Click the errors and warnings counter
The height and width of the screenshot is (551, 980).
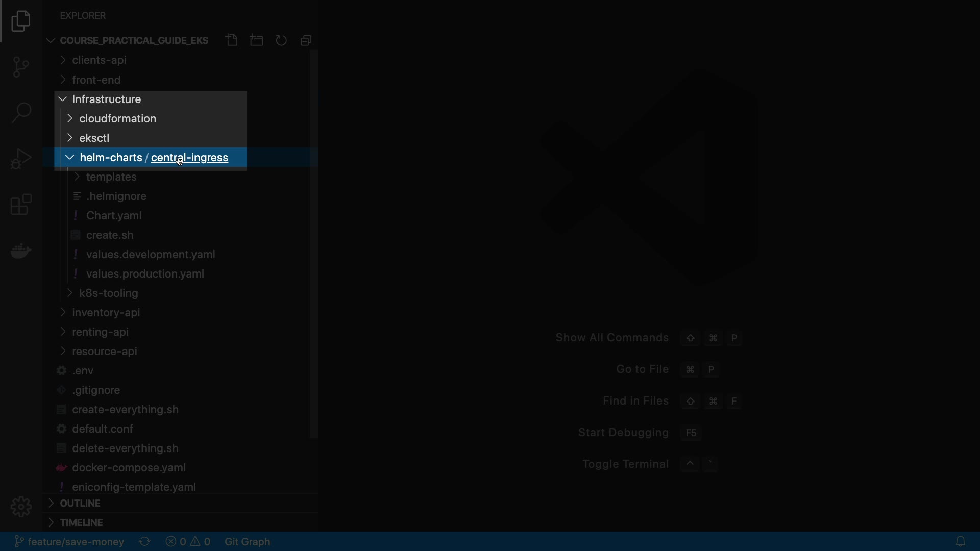(x=188, y=541)
